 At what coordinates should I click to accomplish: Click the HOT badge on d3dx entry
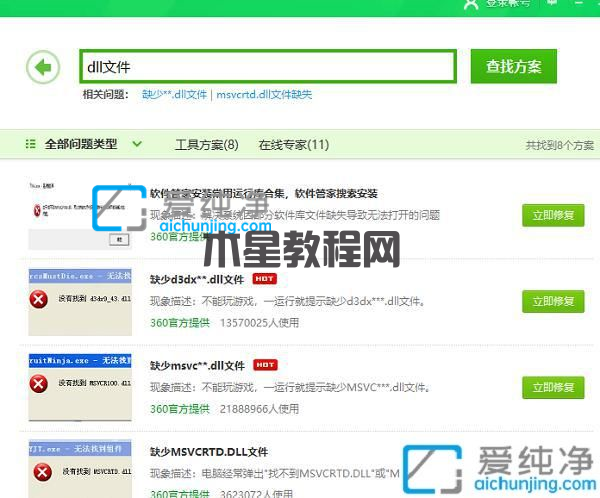(x=264, y=279)
